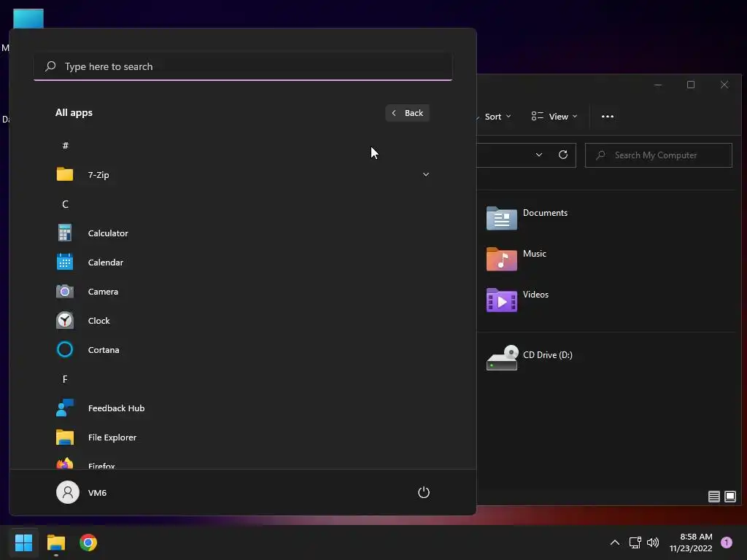Open the VM6 user account avatar
The height and width of the screenshot is (560, 747).
68,492
